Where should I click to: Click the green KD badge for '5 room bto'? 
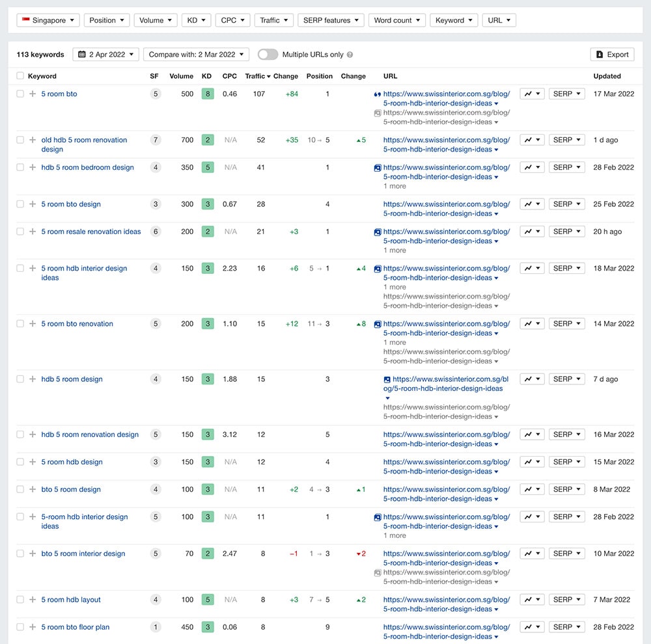[207, 94]
